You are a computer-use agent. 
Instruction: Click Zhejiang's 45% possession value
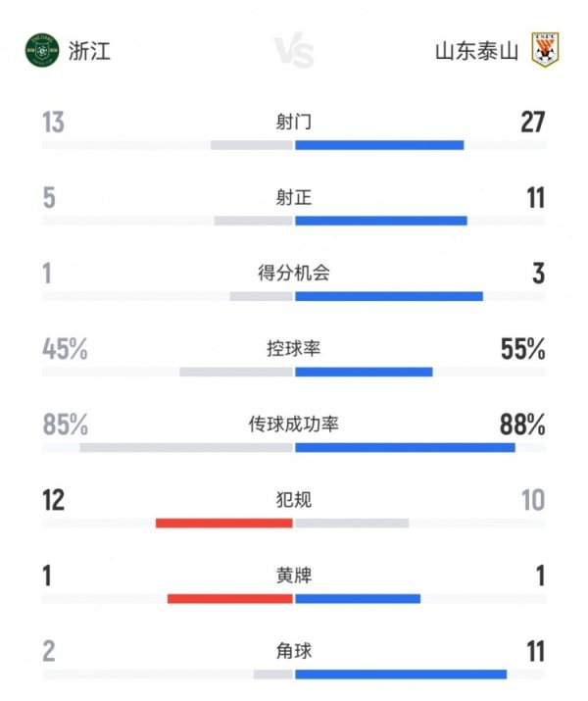[x=65, y=349]
